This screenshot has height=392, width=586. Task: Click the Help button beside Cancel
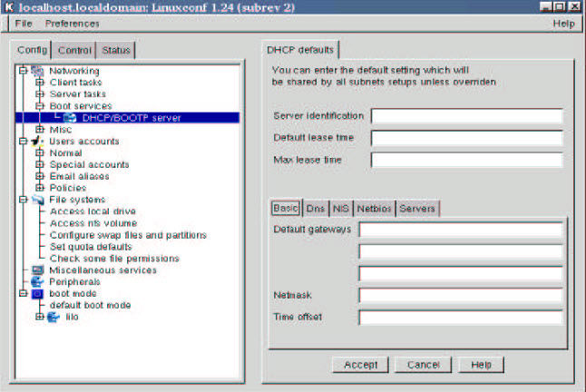[x=481, y=365]
